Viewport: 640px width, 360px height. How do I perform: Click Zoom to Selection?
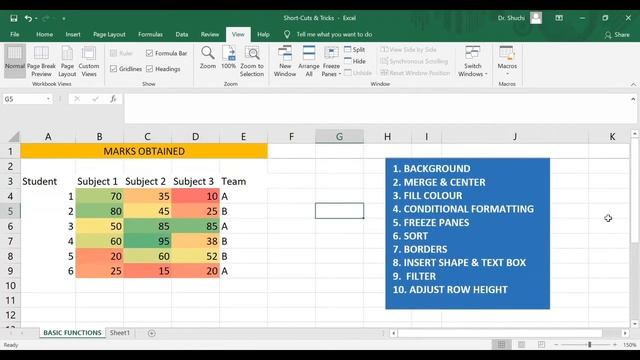click(252, 61)
